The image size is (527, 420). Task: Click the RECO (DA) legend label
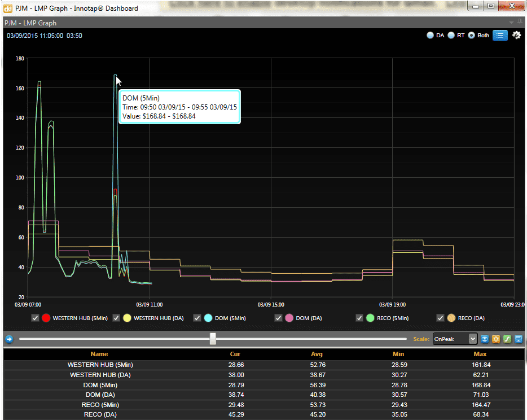(x=471, y=318)
